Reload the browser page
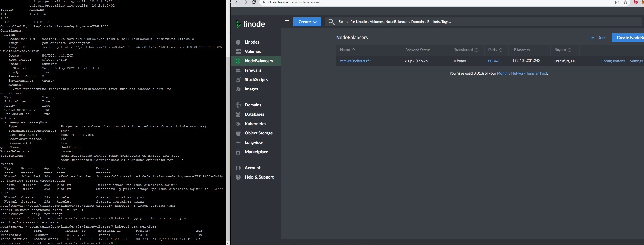The height and width of the screenshot is (245, 644). (253, 2)
